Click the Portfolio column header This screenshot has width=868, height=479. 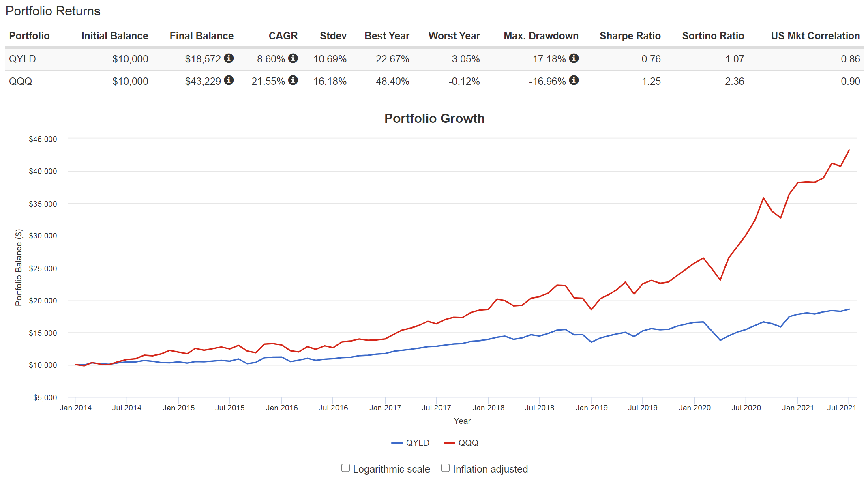(x=29, y=36)
